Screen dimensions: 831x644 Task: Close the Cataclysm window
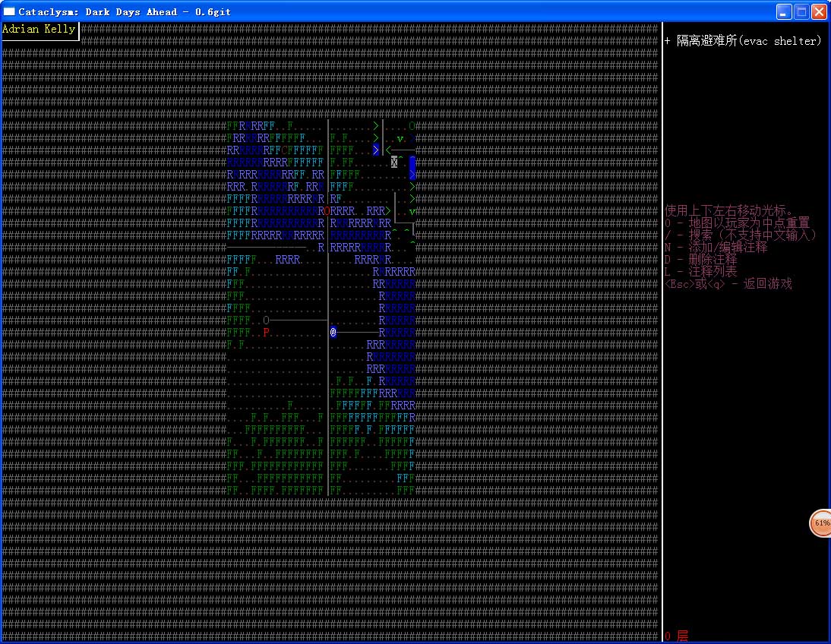[820, 11]
